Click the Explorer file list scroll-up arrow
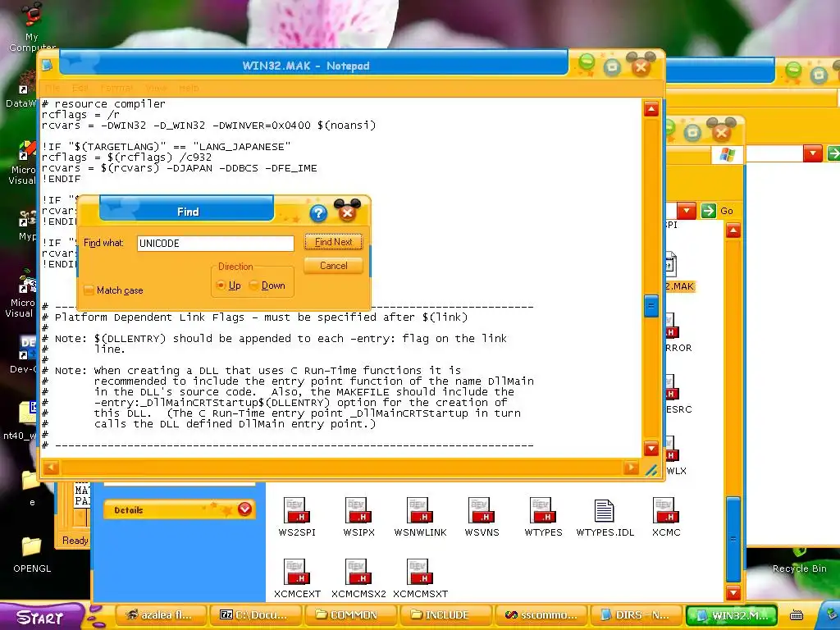 click(x=733, y=231)
